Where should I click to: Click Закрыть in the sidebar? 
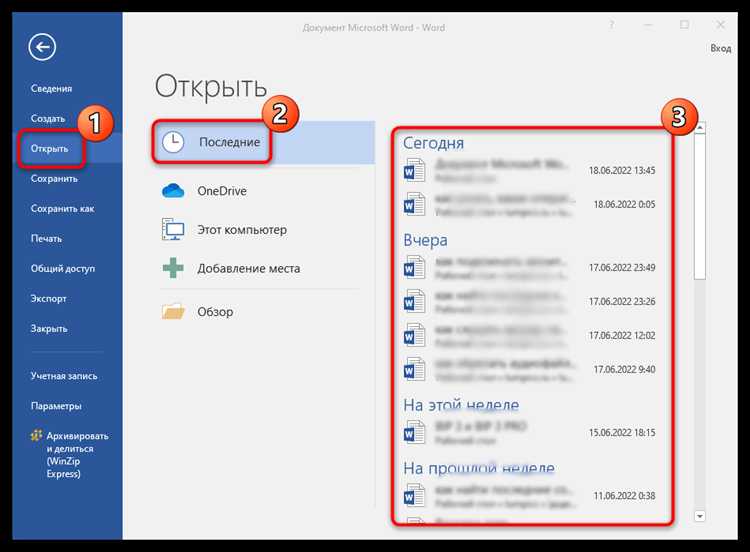(49, 329)
